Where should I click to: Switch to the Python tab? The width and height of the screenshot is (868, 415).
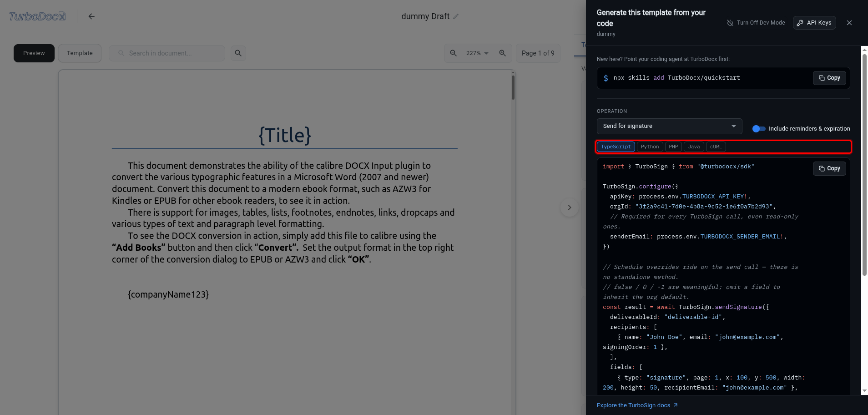[x=650, y=147]
